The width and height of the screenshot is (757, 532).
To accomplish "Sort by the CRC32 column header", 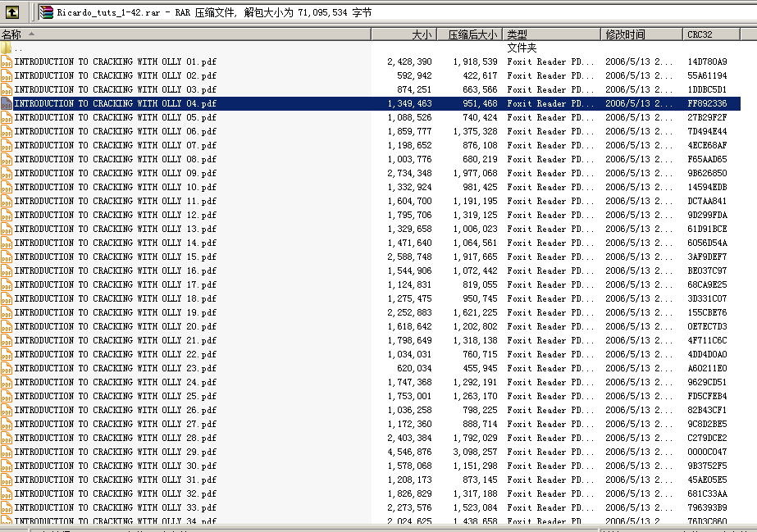I will (x=711, y=34).
